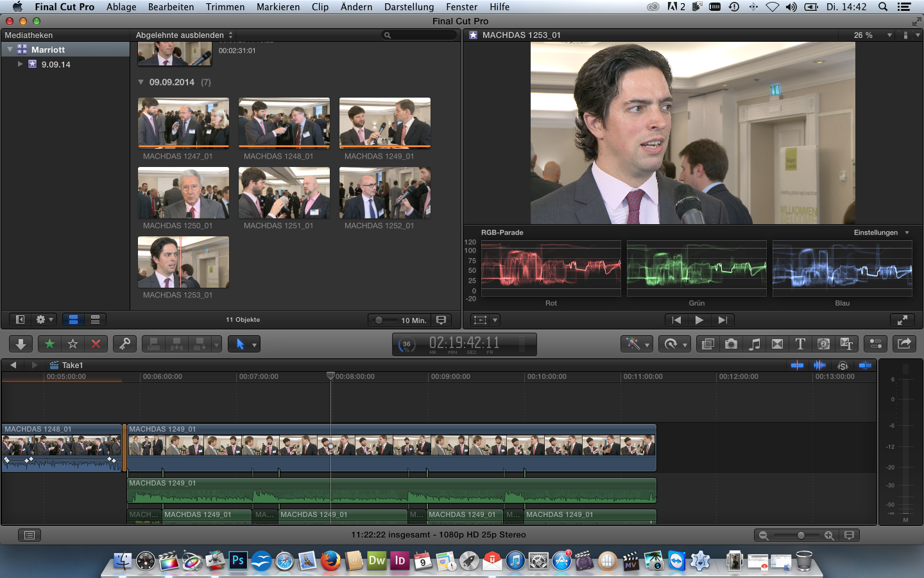Remove ratings using the outlined star button
The image size is (924, 578).
pos(73,344)
